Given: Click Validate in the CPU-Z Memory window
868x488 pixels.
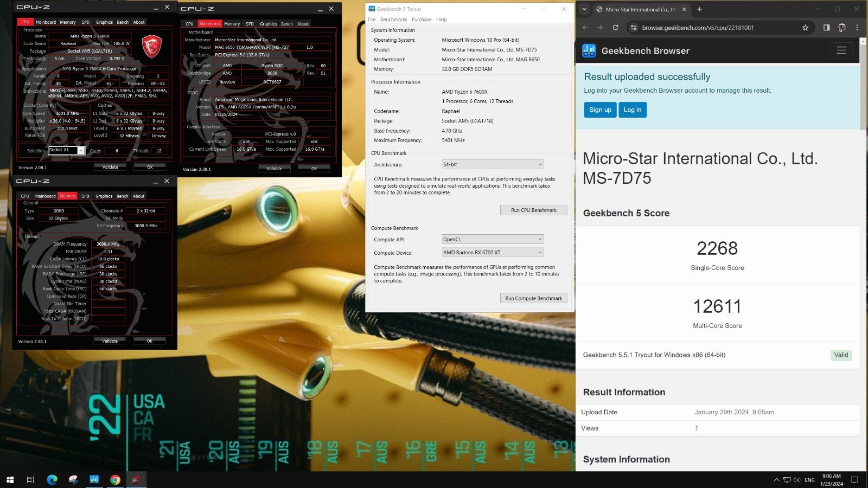Looking at the screenshot, I should tap(110, 341).
